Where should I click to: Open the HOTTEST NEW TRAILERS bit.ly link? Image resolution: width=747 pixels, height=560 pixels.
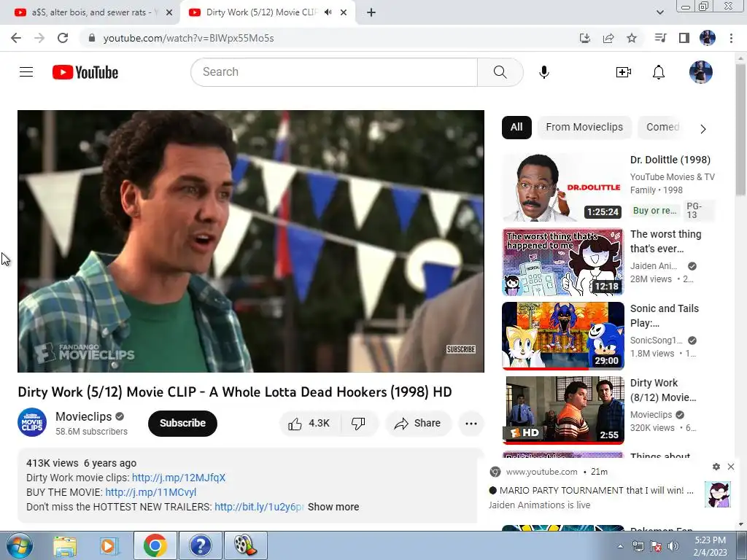(x=259, y=507)
